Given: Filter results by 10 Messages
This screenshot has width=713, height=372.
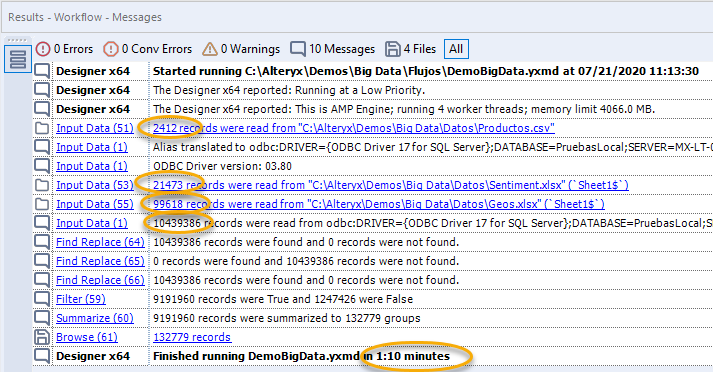Looking at the screenshot, I should pyautogui.click(x=332, y=49).
